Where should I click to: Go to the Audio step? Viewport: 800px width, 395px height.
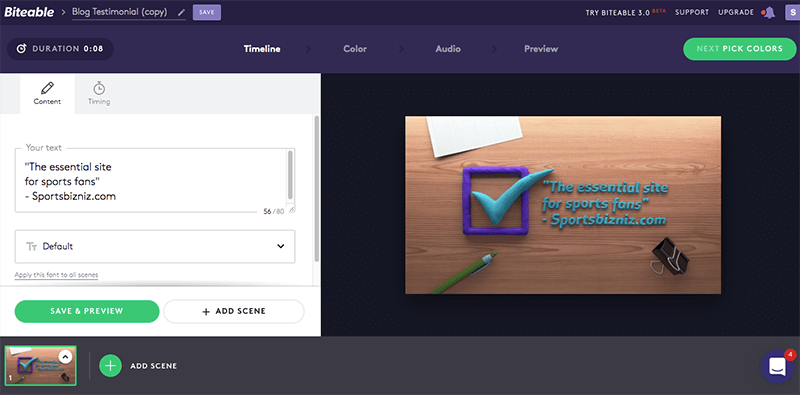[448, 49]
